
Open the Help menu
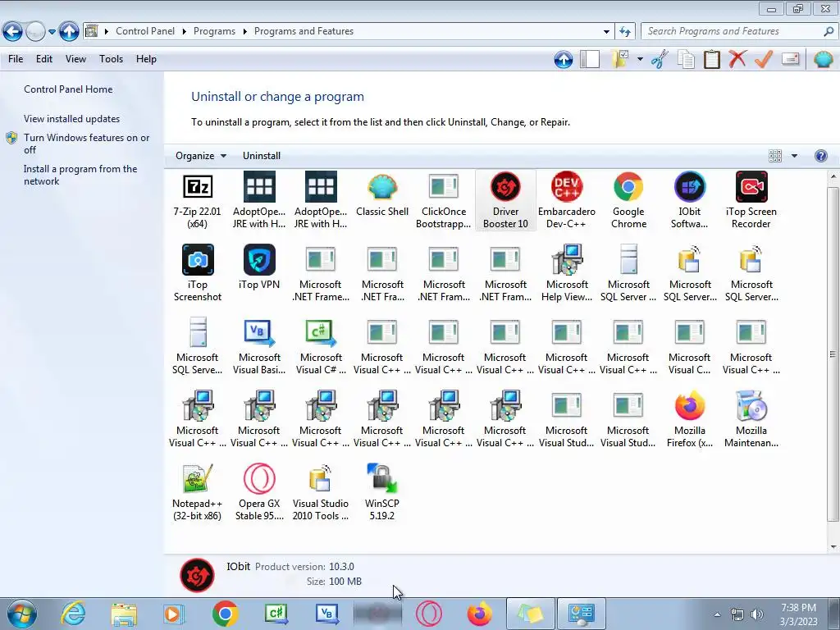tap(146, 59)
